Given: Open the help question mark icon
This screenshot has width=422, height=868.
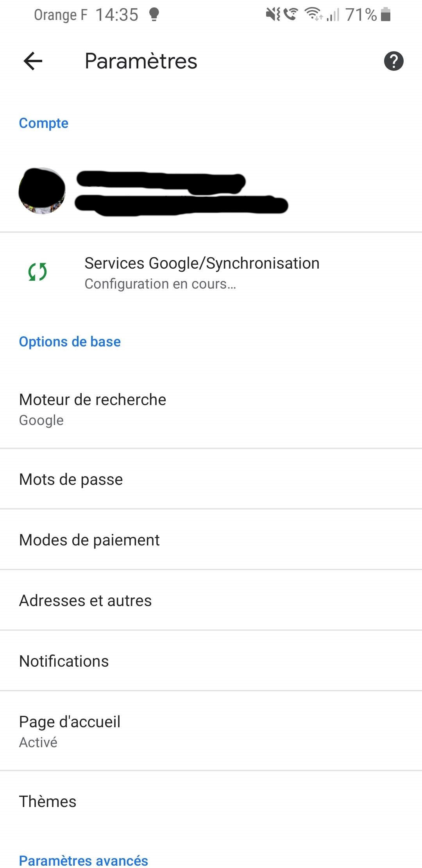Looking at the screenshot, I should [393, 61].
